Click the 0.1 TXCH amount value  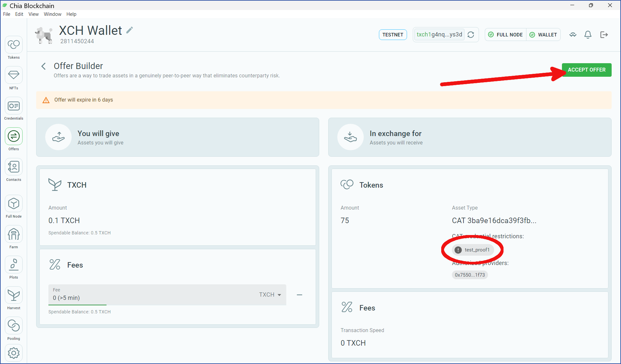pos(64,221)
